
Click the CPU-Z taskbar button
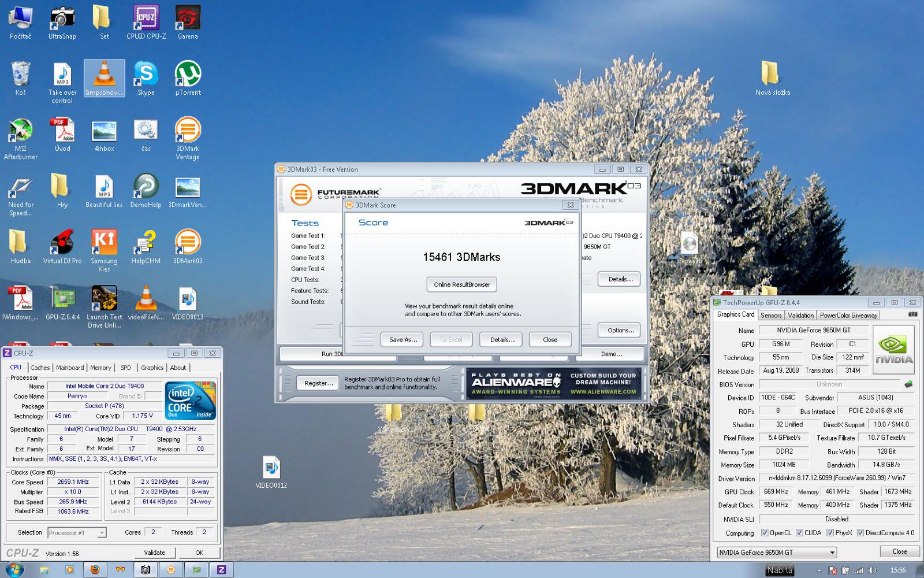click(221, 569)
